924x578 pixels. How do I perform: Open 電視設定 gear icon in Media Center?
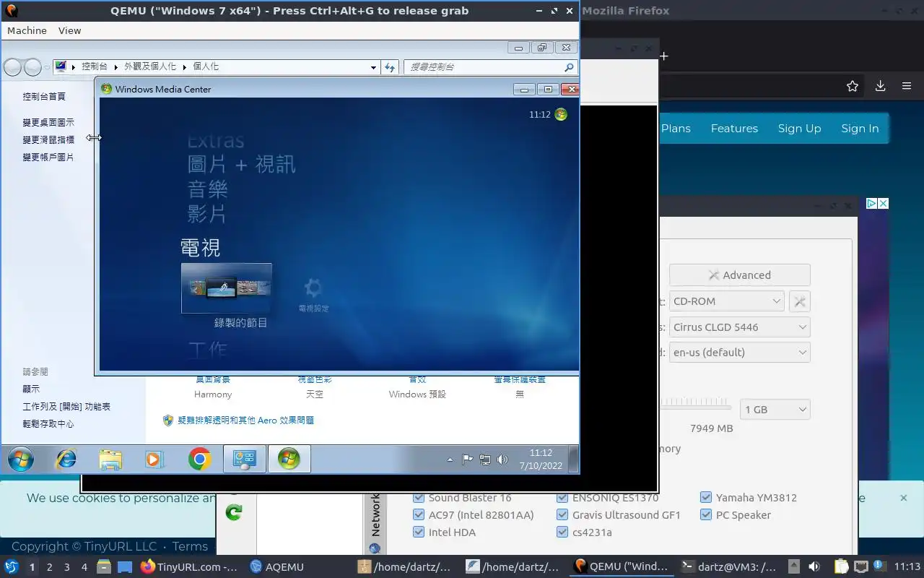(313, 289)
